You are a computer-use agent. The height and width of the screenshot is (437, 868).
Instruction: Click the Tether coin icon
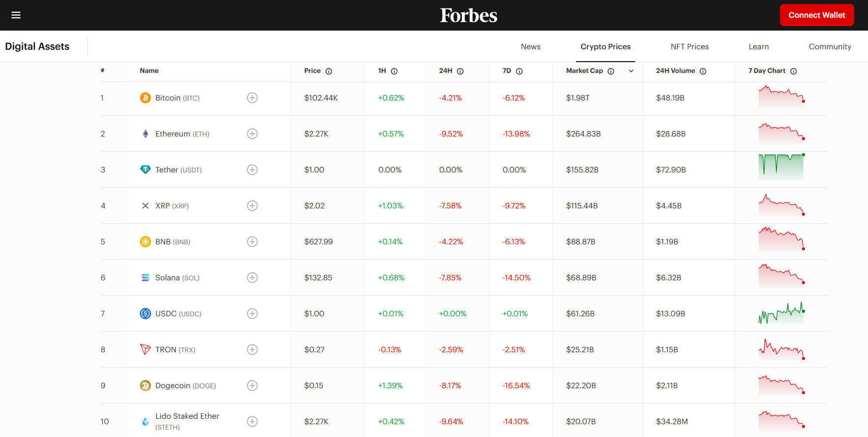(x=145, y=170)
